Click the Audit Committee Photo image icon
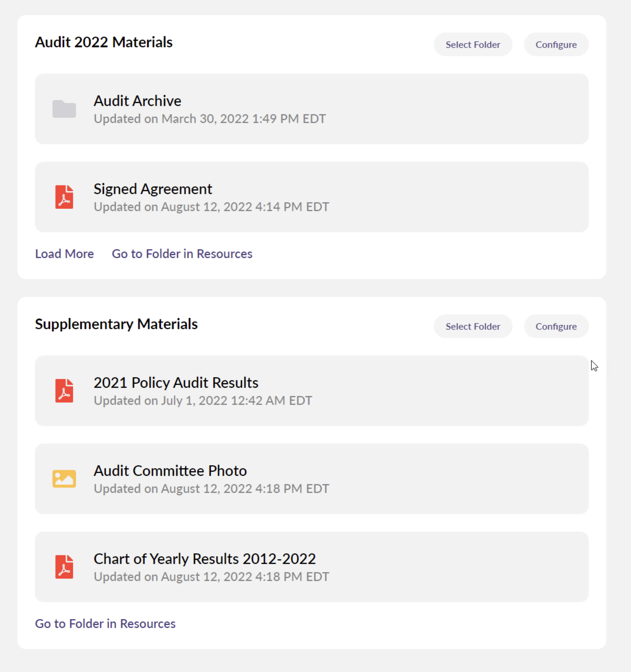This screenshot has width=631, height=672. pyautogui.click(x=64, y=479)
